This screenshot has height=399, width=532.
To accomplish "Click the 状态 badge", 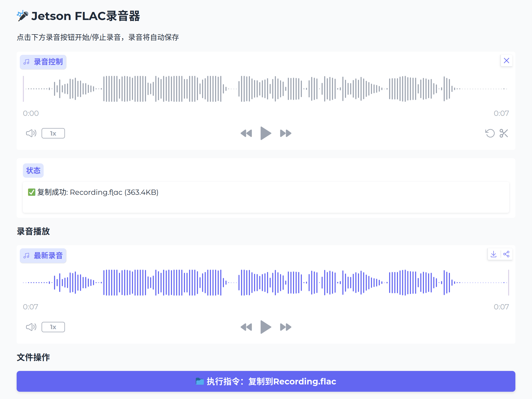I will (33, 170).
